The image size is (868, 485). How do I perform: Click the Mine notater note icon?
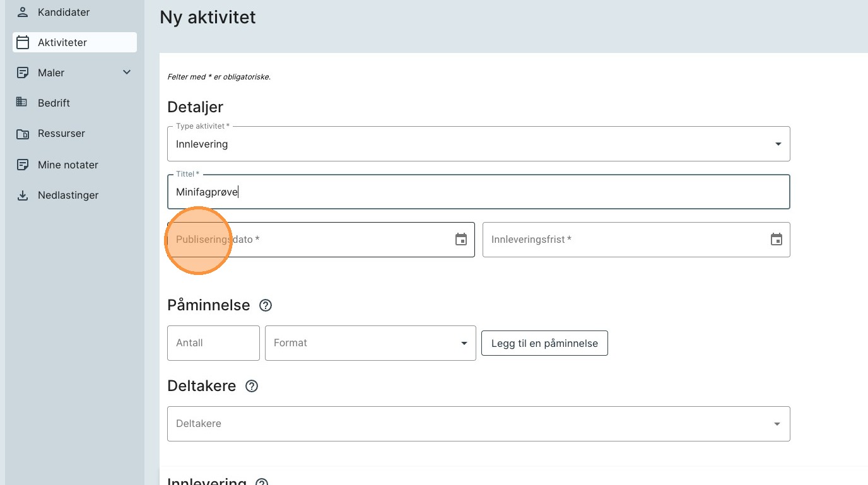pyautogui.click(x=23, y=165)
